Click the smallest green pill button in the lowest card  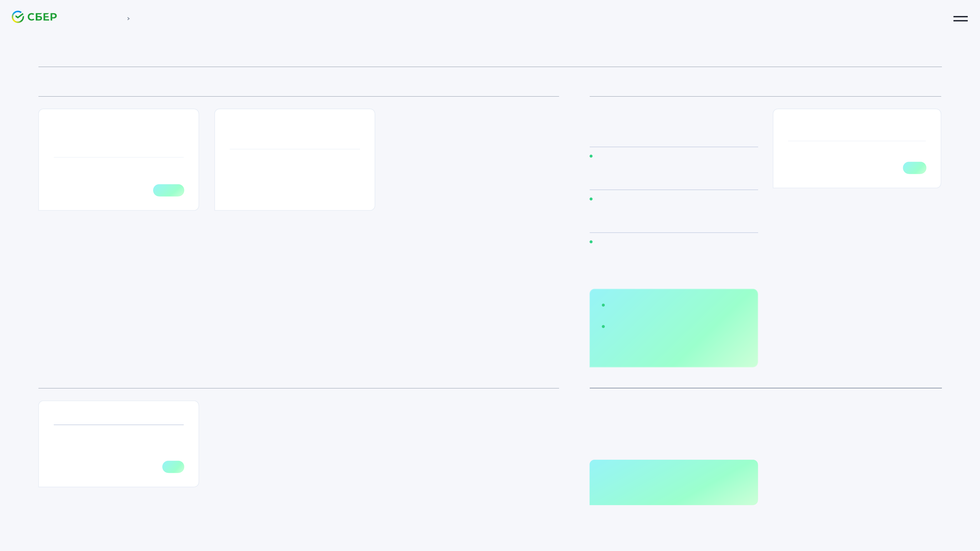coord(173,467)
